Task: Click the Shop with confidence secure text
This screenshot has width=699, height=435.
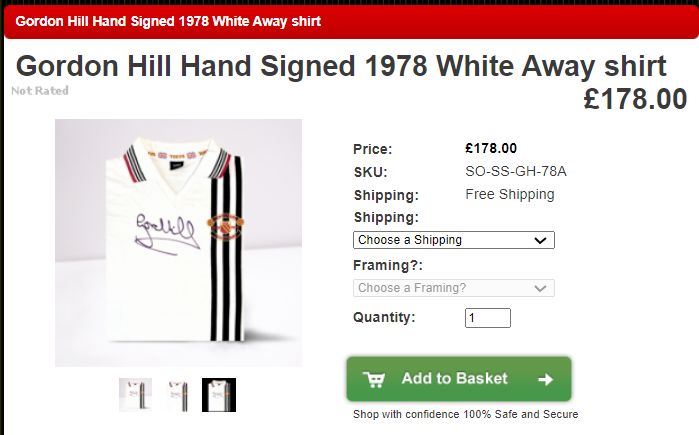Action: pyautogui.click(x=465, y=414)
